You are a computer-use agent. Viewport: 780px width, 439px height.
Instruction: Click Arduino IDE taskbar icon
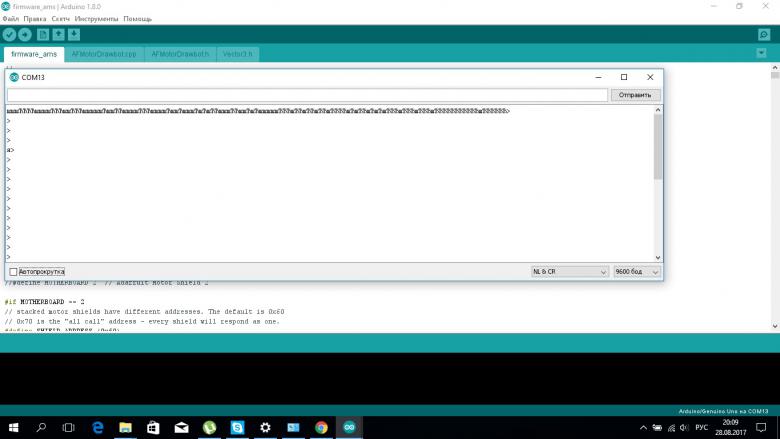(x=349, y=428)
